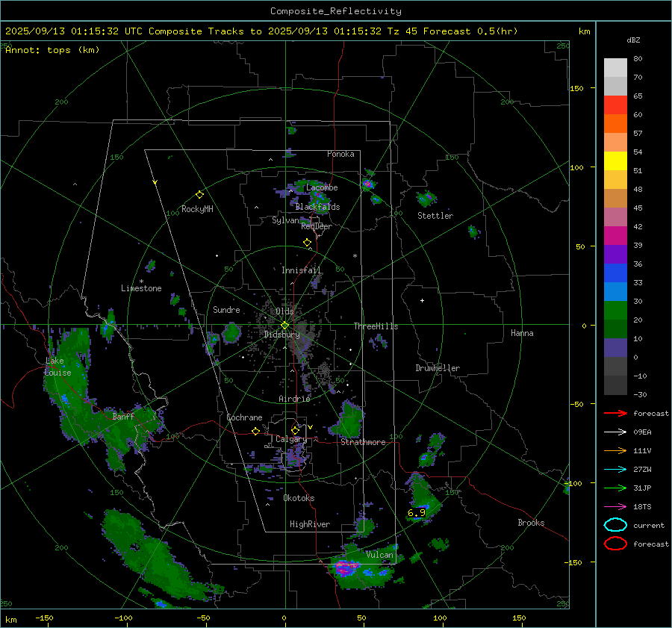Image resolution: width=672 pixels, height=628 pixels.
Task: Click the yellow diamond marker below Cochrane
Action: click(x=255, y=432)
